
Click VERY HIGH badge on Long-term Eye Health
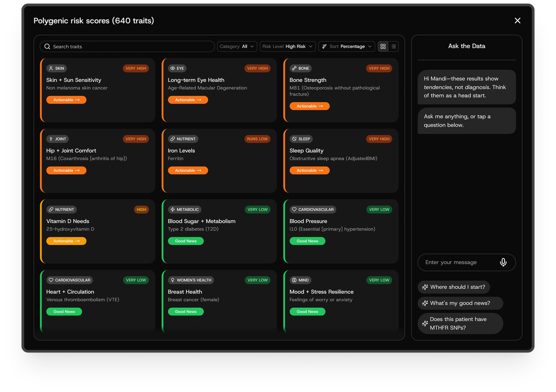click(258, 68)
